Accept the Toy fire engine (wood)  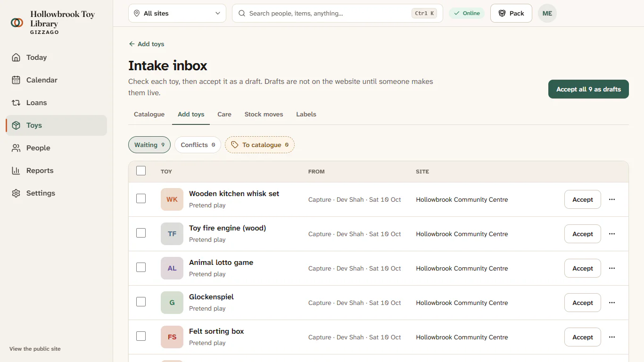[x=583, y=234]
